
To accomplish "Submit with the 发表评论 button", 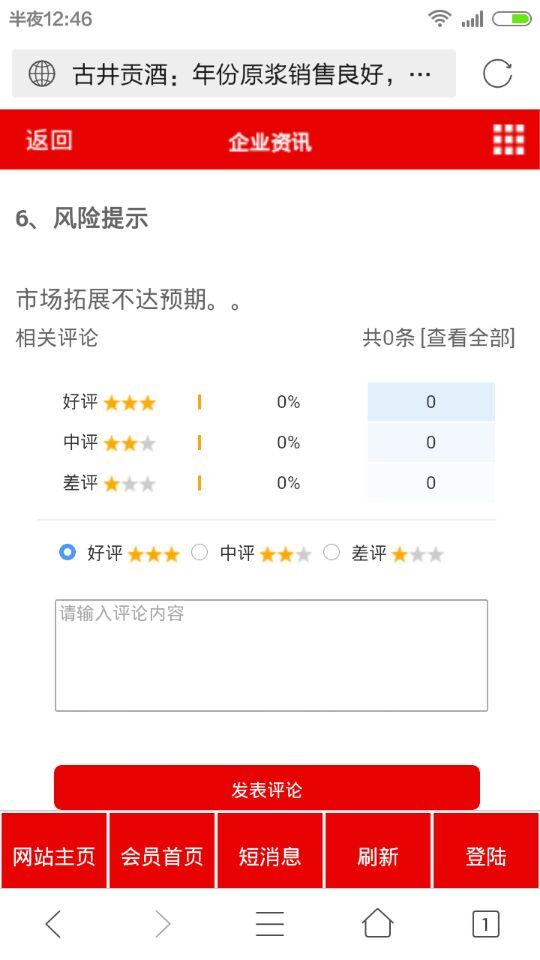I will (267, 787).
